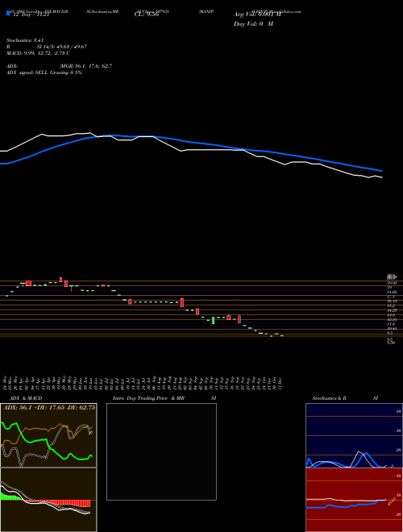Click the red RSI chart panel
The image size is (403, 532).
[354, 500]
